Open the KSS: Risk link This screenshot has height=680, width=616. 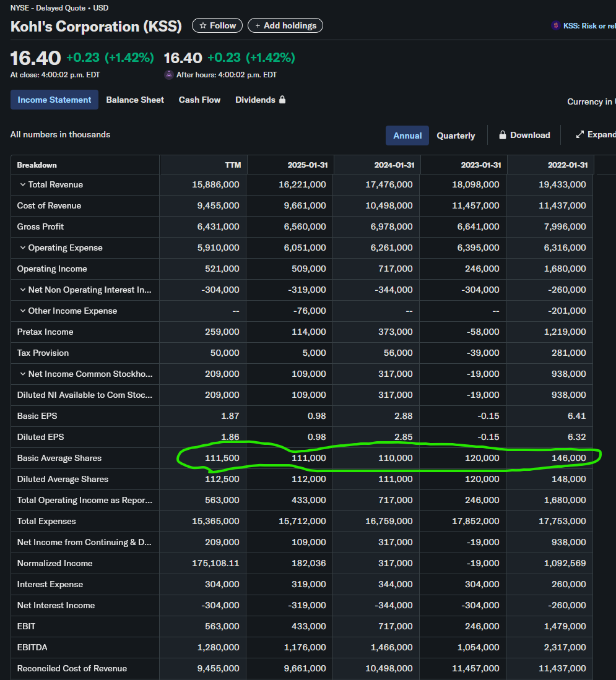click(x=583, y=26)
